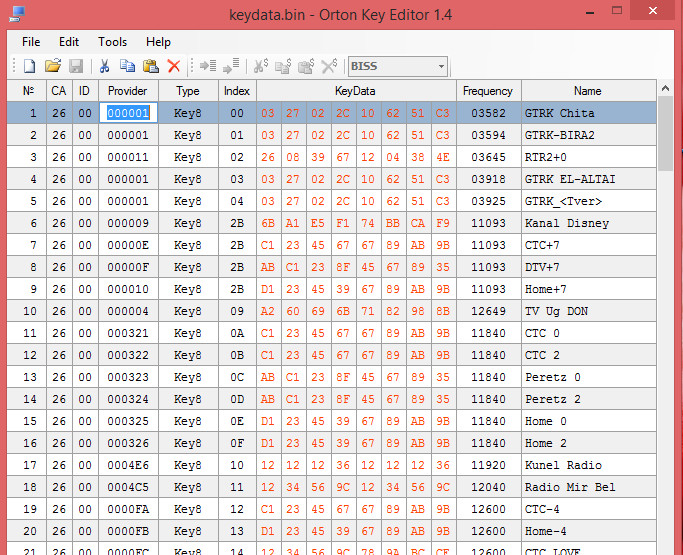
Task: Click the append row arrow icon
Action: pyautogui.click(x=231, y=66)
